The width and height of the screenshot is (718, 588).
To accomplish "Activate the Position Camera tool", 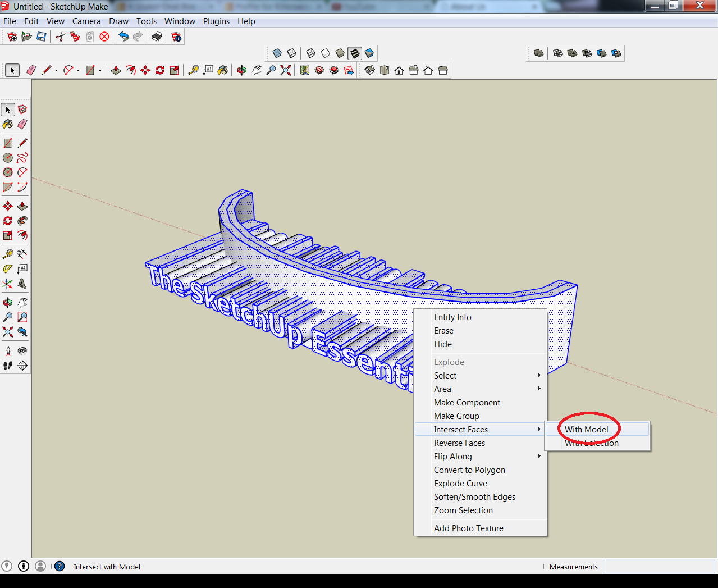I will point(8,351).
